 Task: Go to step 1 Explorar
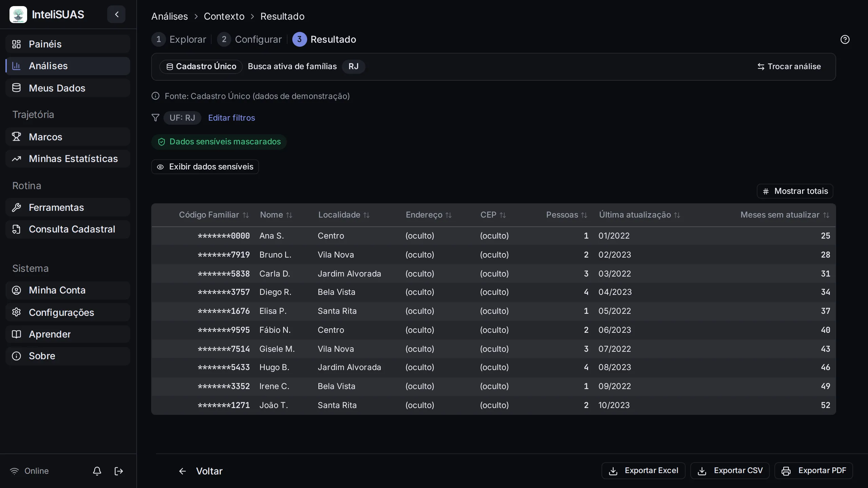[x=179, y=39]
